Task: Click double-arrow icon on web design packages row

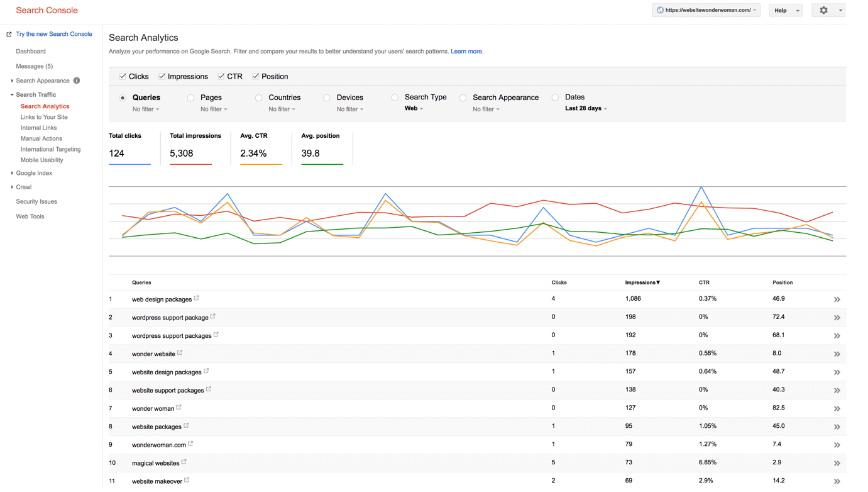Action: 837,299
